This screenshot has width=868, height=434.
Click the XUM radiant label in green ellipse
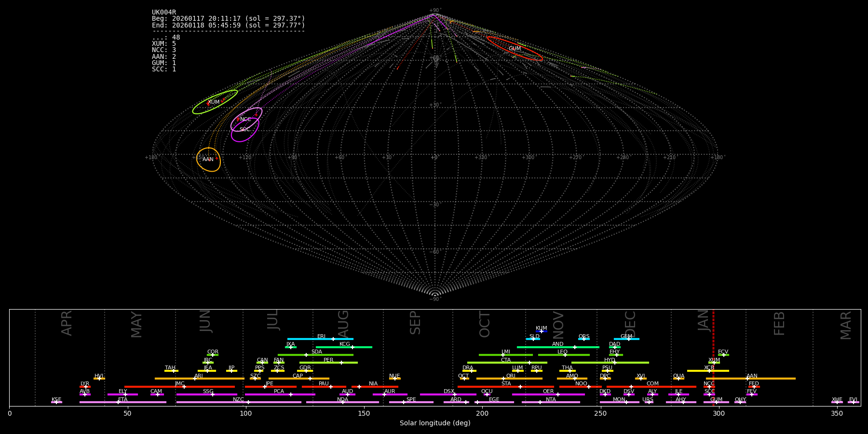(x=214, y=102)
